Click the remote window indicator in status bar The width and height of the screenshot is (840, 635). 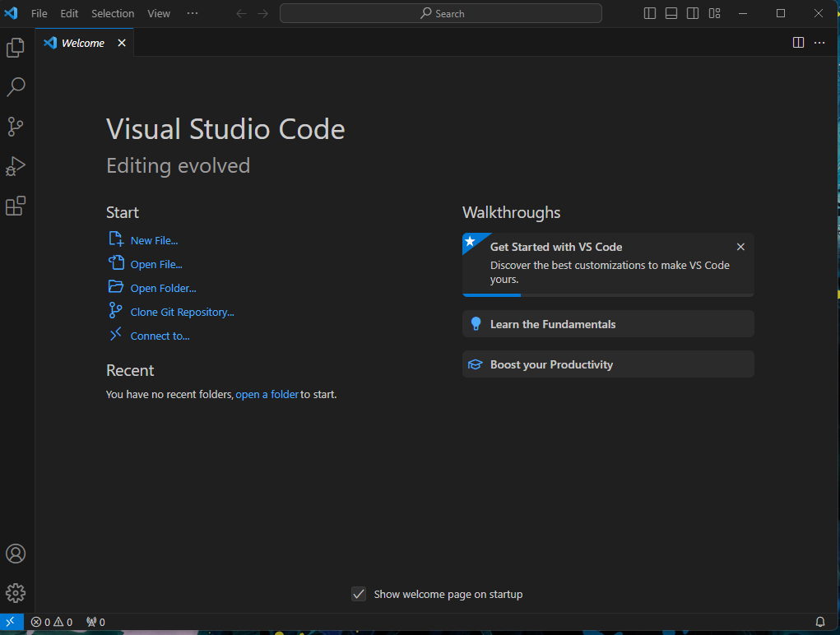tap(11, 622)
